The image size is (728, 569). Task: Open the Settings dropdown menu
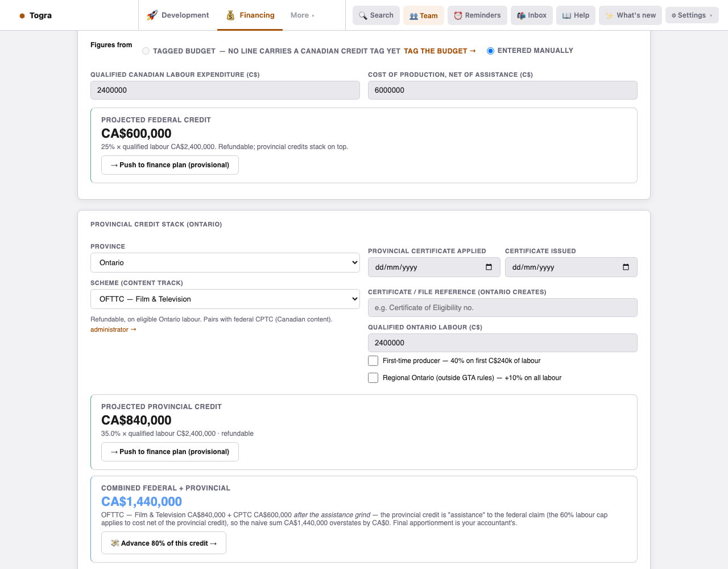coord(692,15)
